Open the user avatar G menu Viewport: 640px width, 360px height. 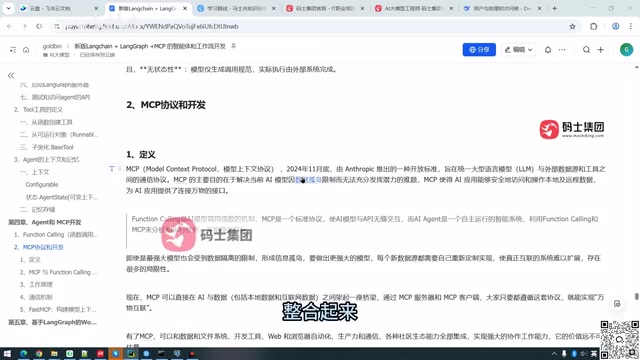click(626, 50)
